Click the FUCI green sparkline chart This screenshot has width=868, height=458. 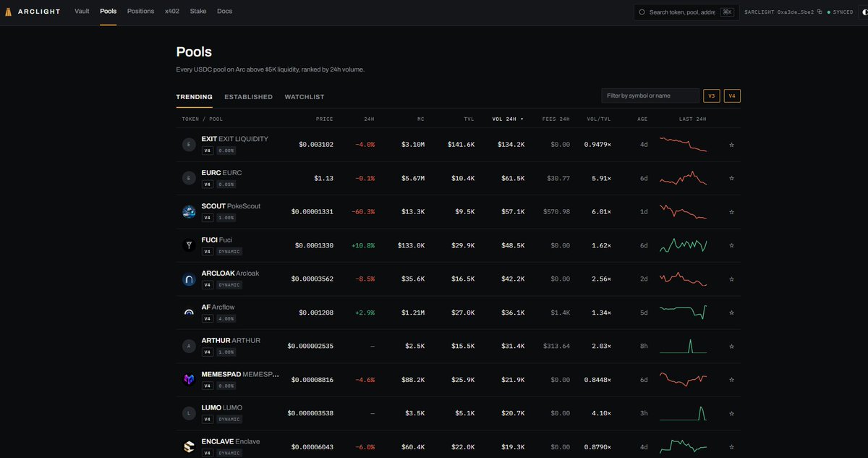coord(683,245)
